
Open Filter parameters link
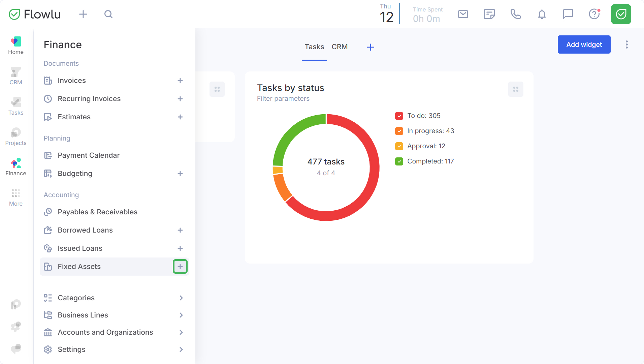coord(283,98)
